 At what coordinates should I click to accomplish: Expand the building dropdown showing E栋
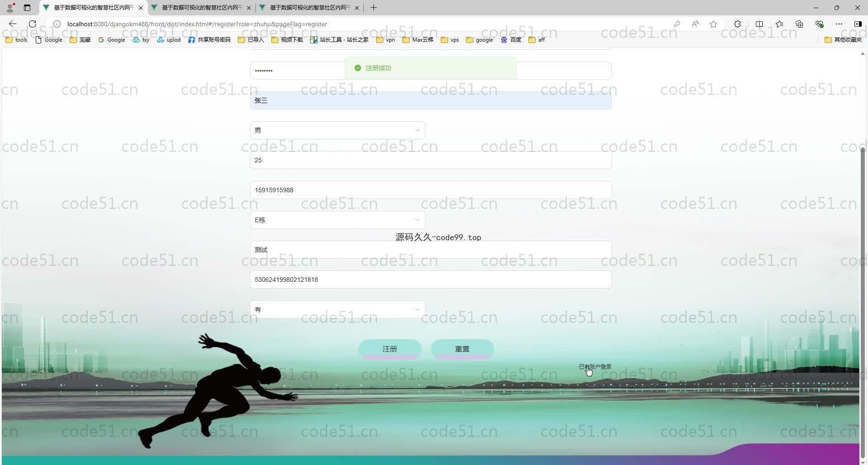pyautogui.click(x=337, y=220)
